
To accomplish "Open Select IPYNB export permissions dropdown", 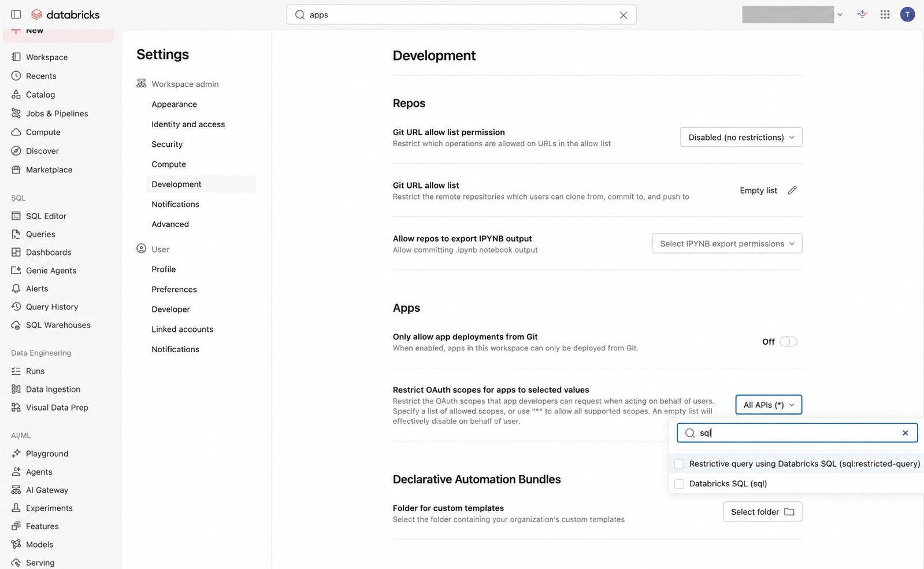I will pos(726,243).
